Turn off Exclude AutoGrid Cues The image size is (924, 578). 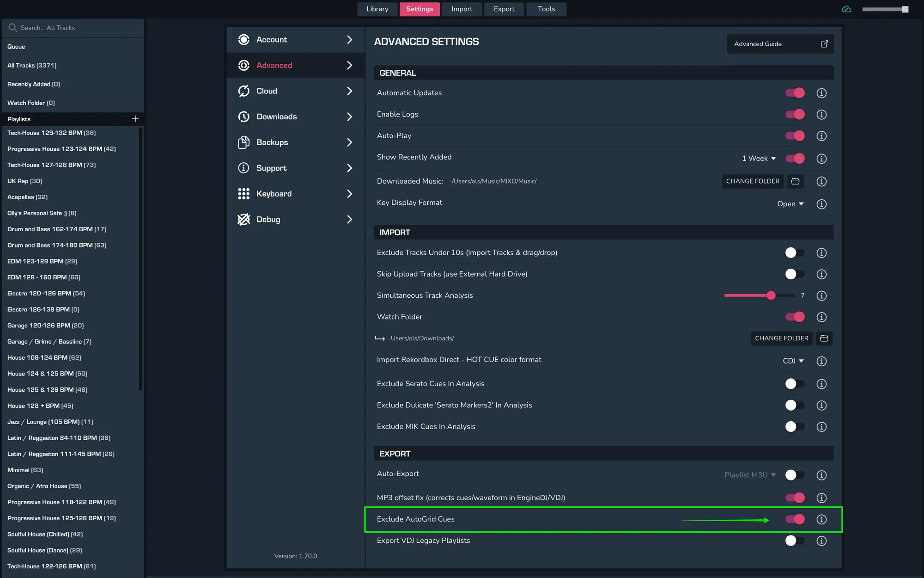[x=795, y=519]
